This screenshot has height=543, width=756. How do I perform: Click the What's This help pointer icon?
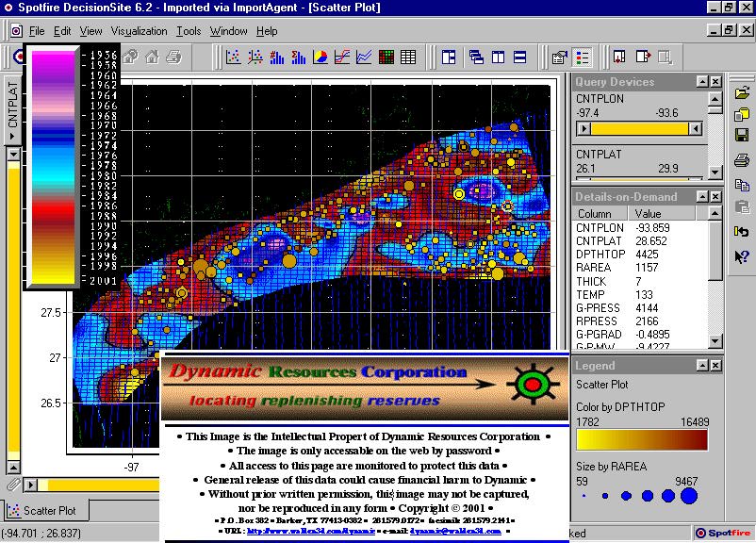click(741, 256)
